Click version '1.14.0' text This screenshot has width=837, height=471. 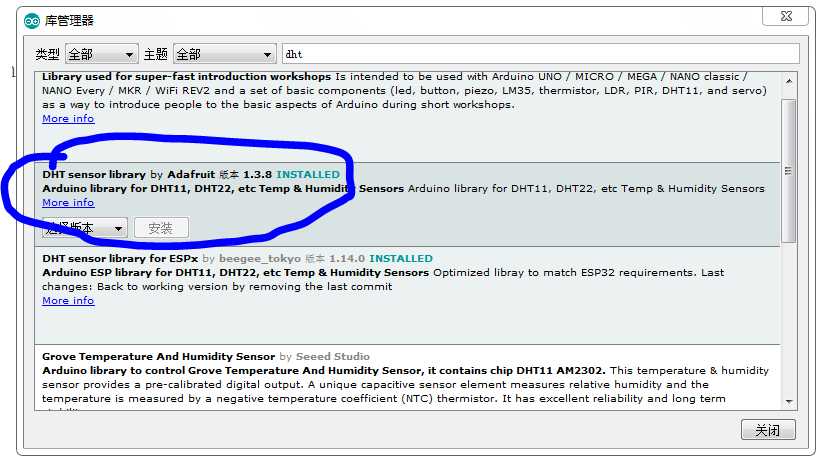click(347, 258)
